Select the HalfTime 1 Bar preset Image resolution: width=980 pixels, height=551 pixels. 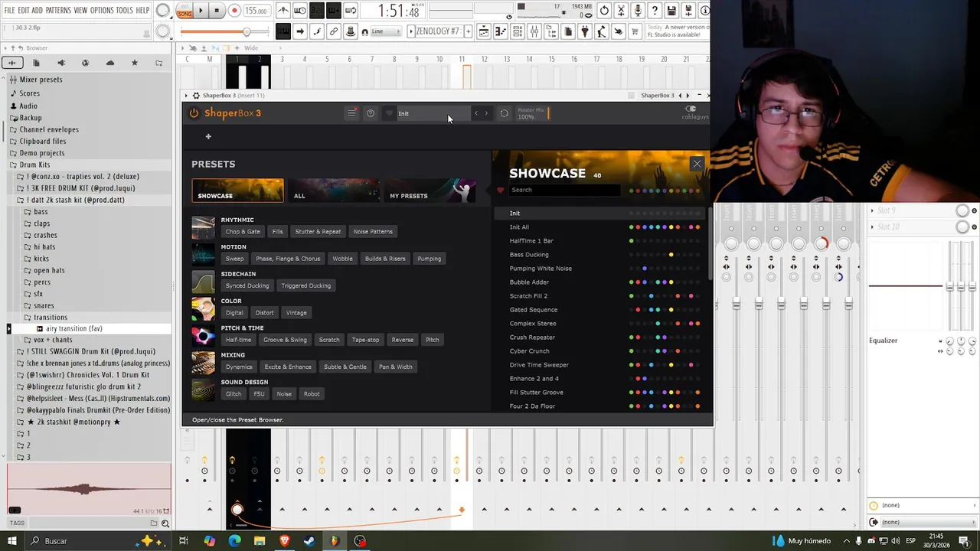600,241
